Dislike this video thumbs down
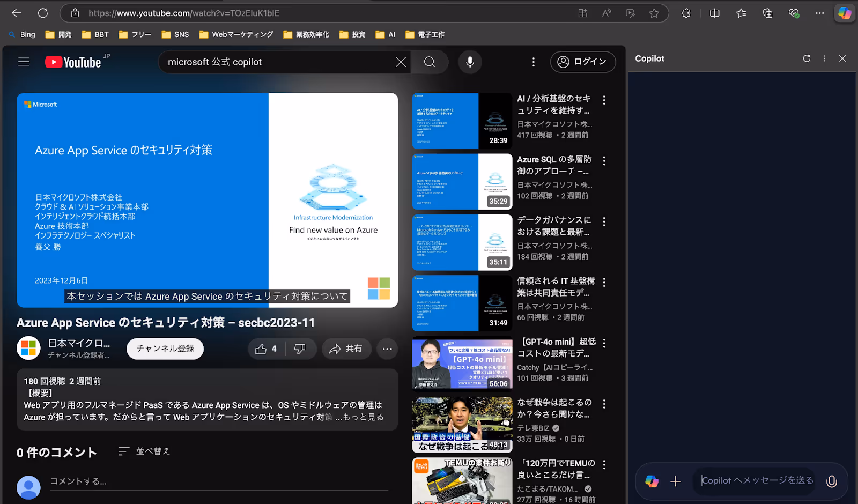Image resolution: width=858 pixels, height=504 pixels. click(x=300, y=349)
